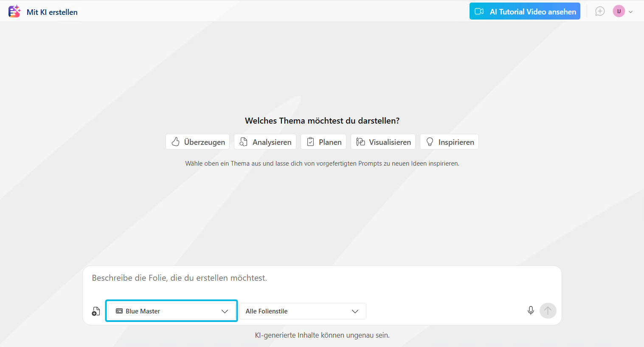Activate microphone voice input
The height and width of the screenshot is (347, 644).
click(531, 311)
